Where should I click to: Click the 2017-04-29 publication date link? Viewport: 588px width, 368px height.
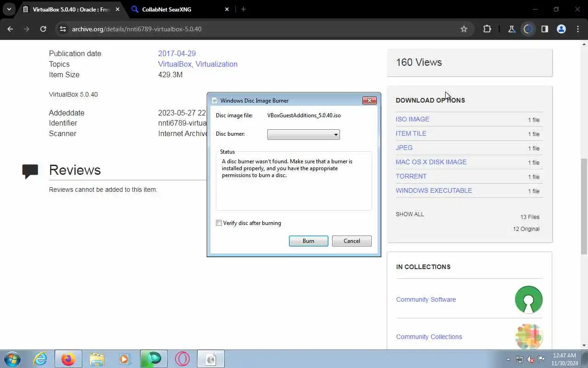click(x=177, y=53)
